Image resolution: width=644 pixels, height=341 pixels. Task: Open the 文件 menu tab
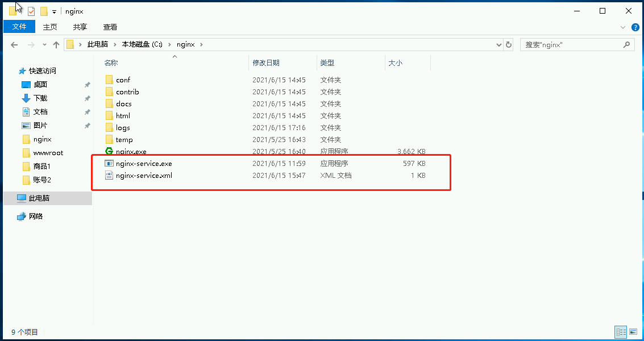(x=19, y=27)
